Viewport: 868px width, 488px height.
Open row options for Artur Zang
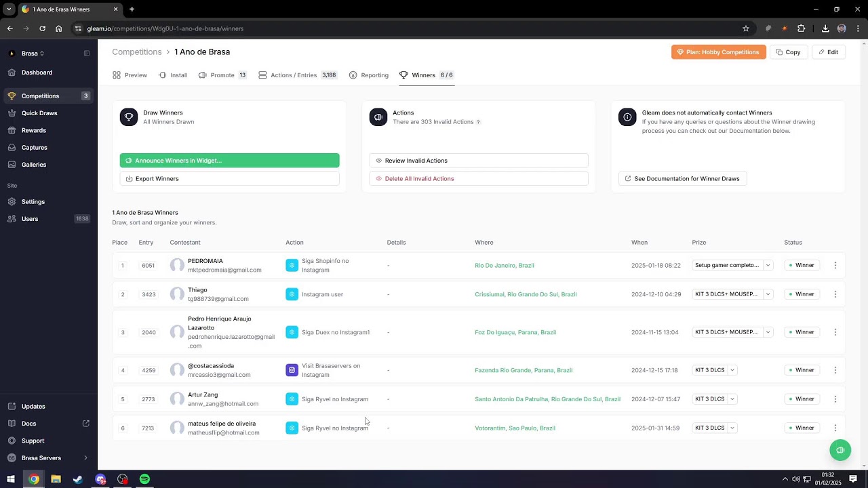(x=835, y=399)
